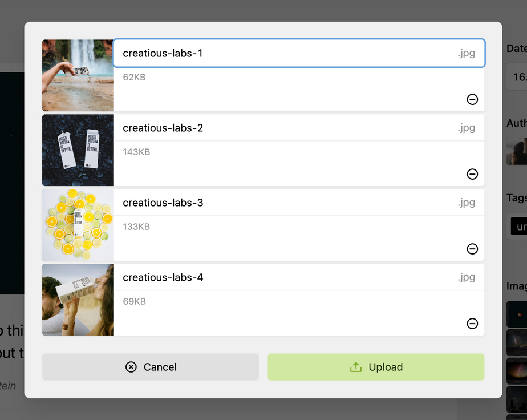
Task: Select the waterfall pouring water thumbnail
Action: (x=78, y=75)
